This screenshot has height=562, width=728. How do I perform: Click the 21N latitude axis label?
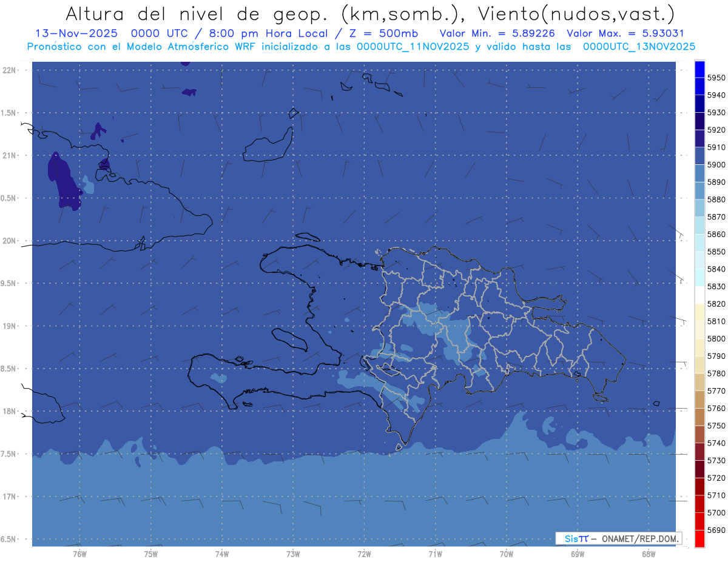coord(10,156)
